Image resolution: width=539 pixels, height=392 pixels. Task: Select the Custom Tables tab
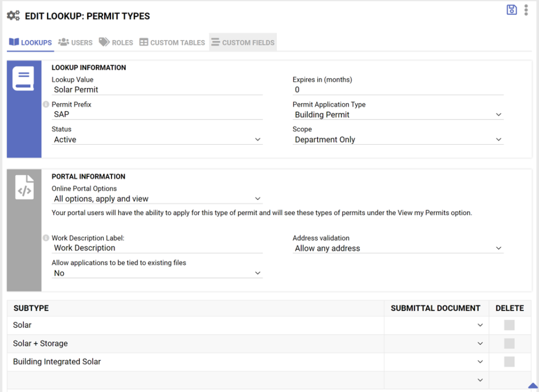pos(172,42)
